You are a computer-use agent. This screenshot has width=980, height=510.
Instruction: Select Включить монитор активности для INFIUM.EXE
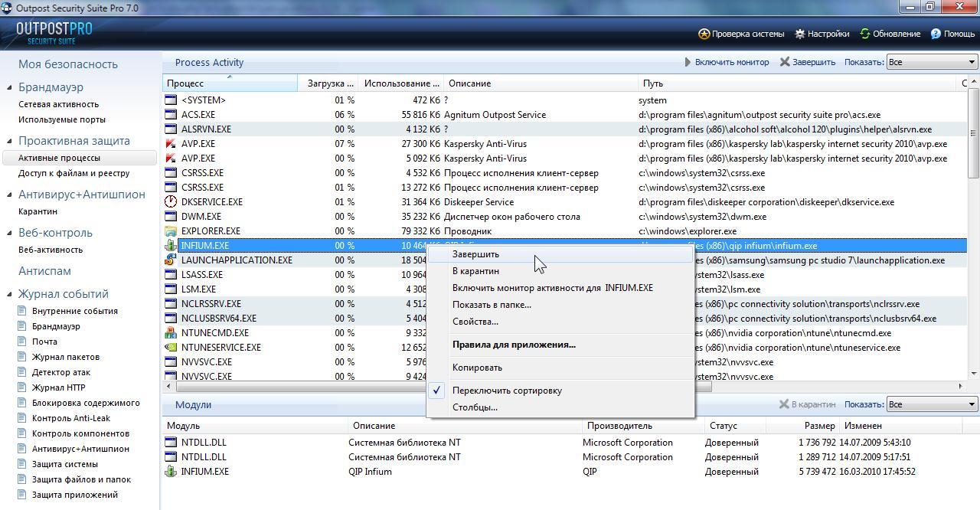(560, 288)
